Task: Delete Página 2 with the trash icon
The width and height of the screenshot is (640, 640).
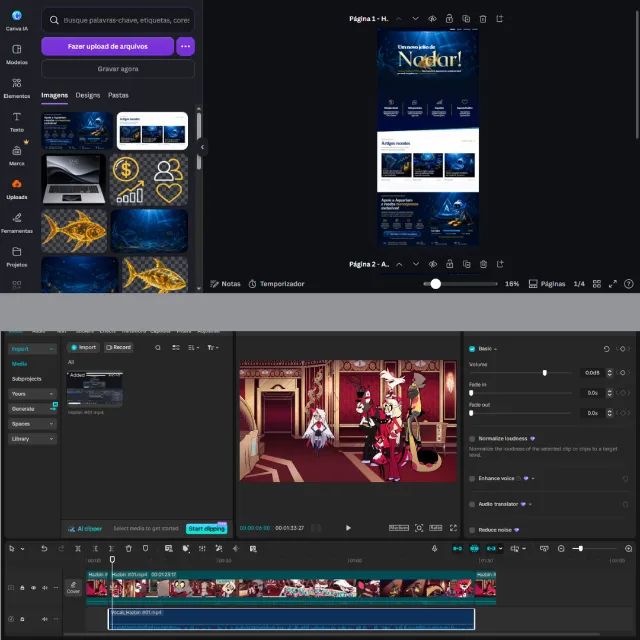Action: tap(483, 264)
